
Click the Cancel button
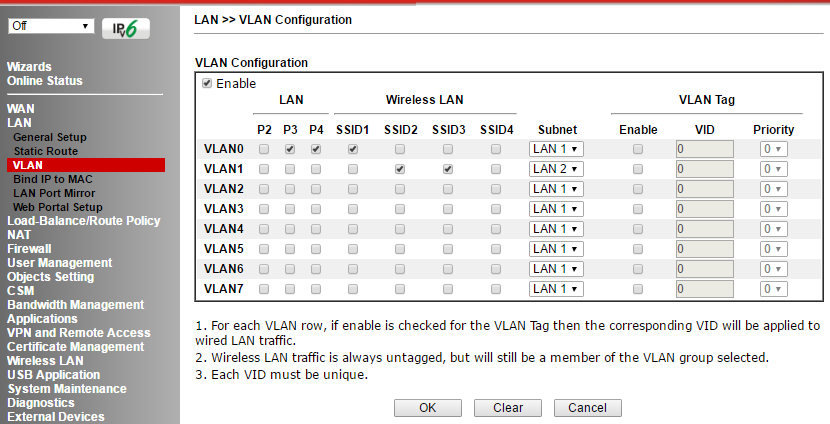coord(587,408)
